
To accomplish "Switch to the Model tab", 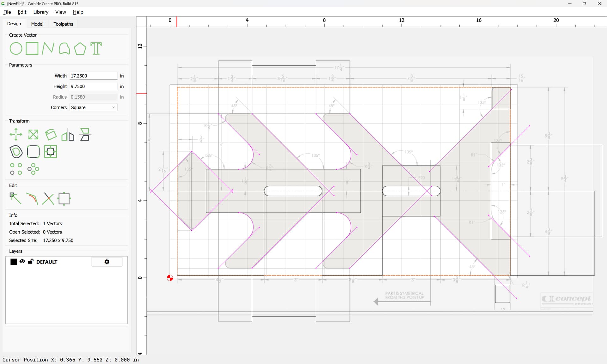I will pos(37,24).
